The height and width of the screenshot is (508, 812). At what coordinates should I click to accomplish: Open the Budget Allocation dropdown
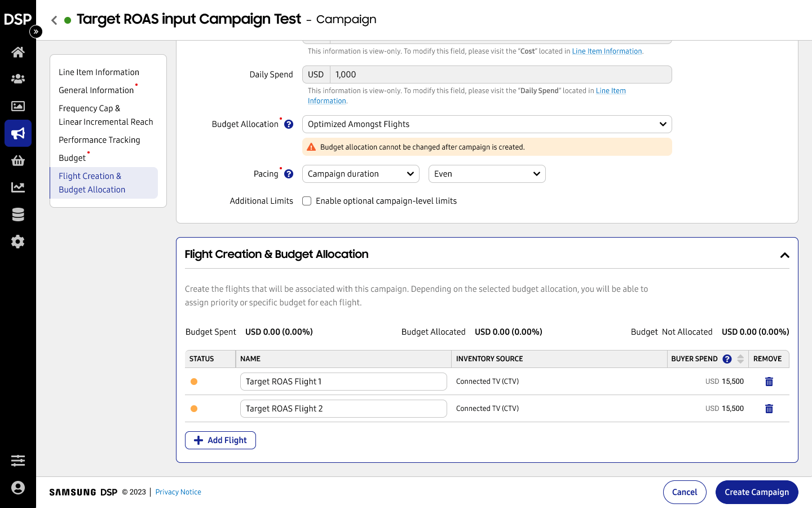pyautogui.click(x=487, y=124)
